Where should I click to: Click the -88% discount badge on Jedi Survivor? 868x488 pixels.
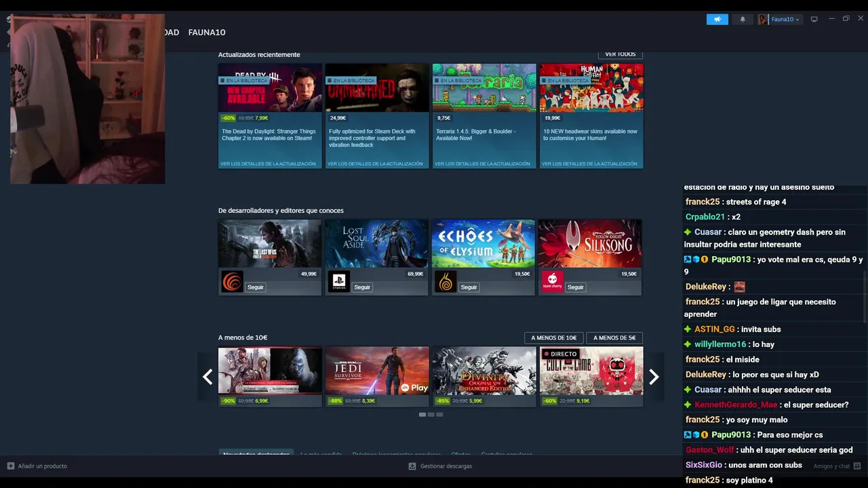[335, 401]
